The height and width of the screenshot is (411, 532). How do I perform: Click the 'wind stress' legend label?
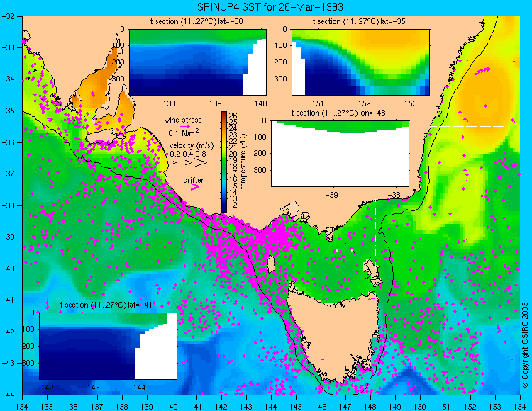183,120
